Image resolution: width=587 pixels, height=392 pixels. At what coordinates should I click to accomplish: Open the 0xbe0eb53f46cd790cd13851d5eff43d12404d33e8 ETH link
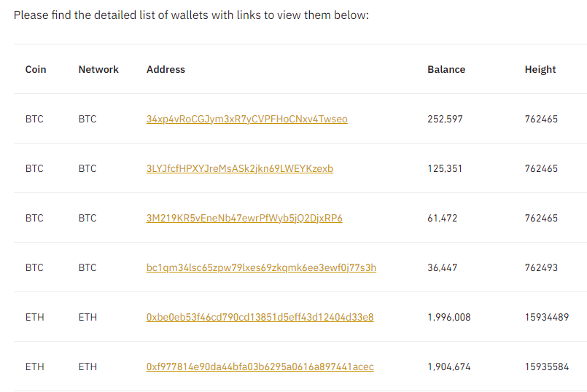click(x=260, y=317)
